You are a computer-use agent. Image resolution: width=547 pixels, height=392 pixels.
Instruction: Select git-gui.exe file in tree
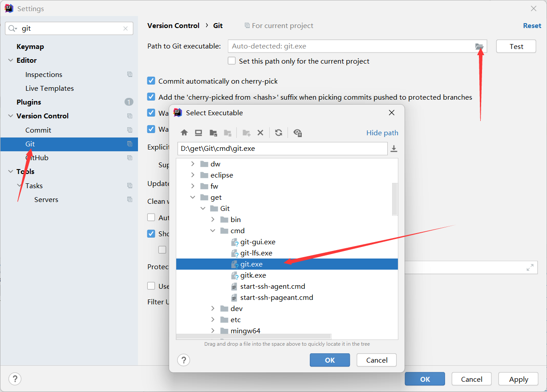(258, 242)
